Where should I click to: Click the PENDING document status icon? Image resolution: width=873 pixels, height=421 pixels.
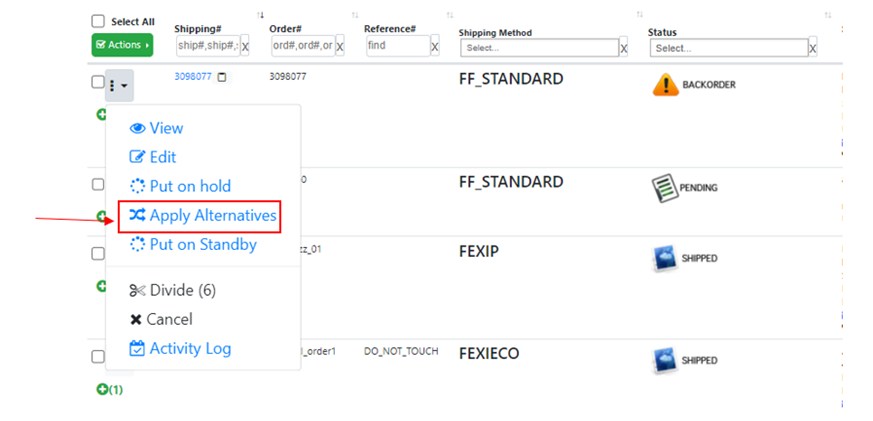[x=665, y=187]
